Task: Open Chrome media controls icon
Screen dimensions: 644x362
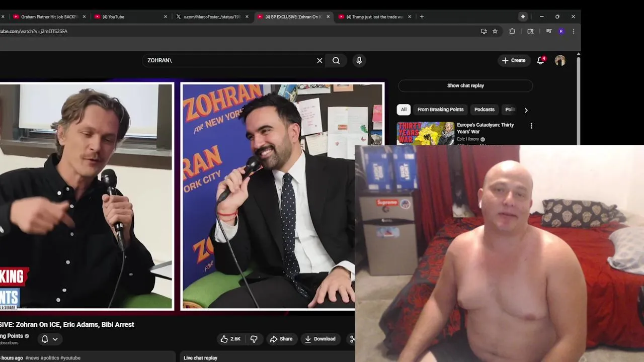Action: pyautogui.click(x=549, y=31)
